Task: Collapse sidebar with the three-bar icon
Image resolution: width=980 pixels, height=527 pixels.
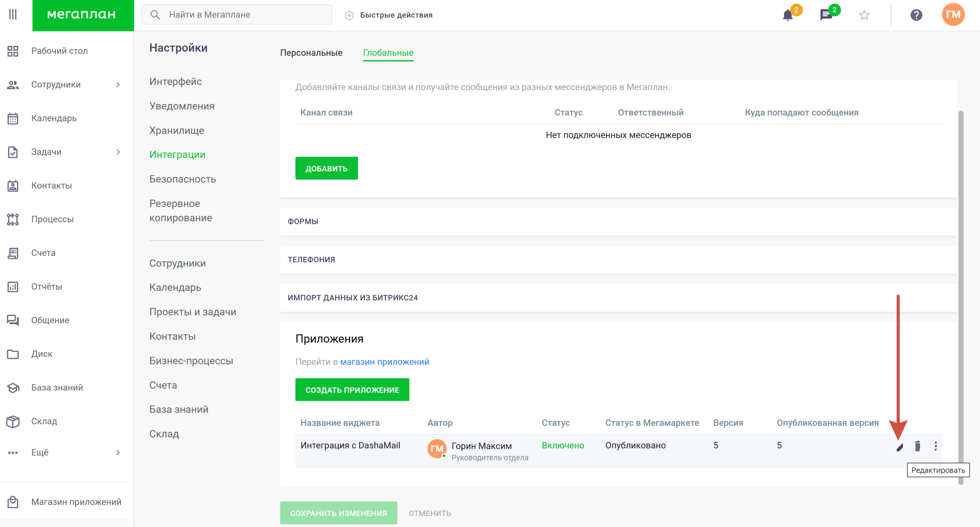Action: (13, 15)
